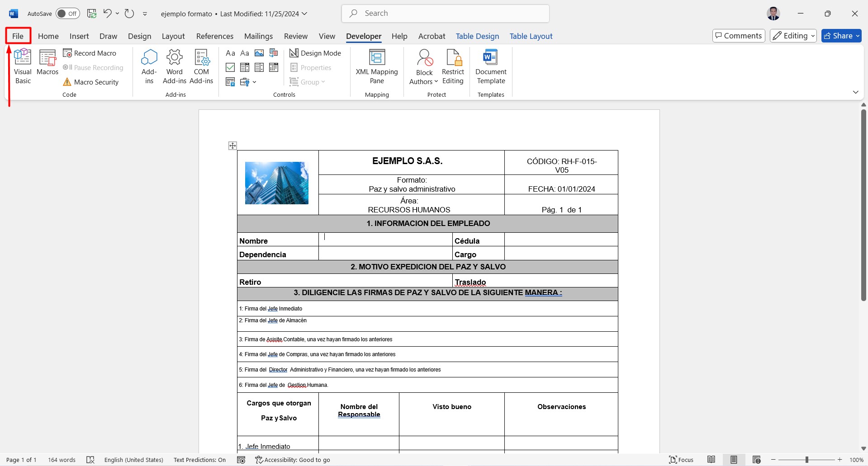The height and width of the screenshot is (466, 868).
Task: Click the Comments button
Action: pos(738,36)
